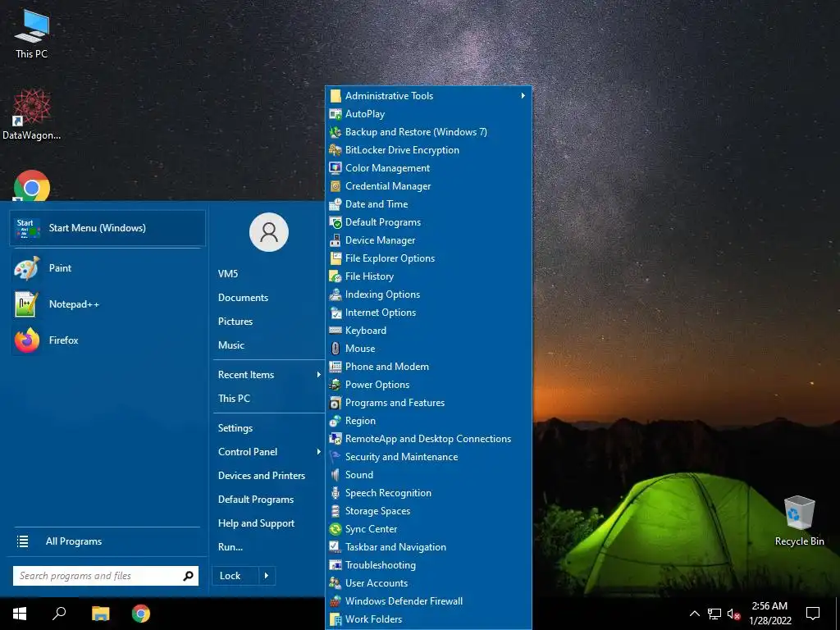Open the Power Options icon

(336, 384)
